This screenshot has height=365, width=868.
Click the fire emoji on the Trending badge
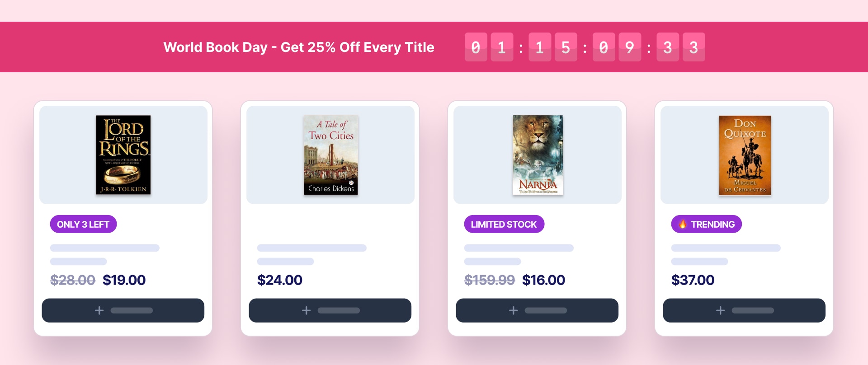pyautogui.click(x=683, y=224)
